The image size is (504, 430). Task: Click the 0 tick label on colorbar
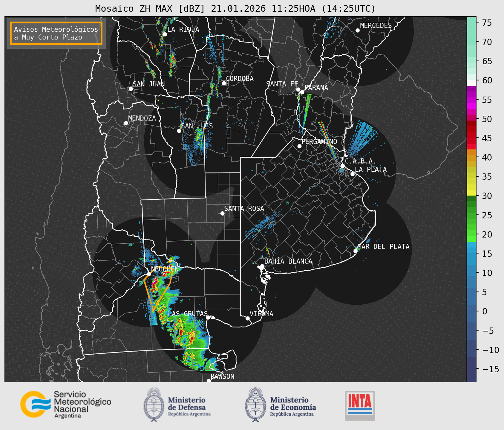tap(484, 311)
